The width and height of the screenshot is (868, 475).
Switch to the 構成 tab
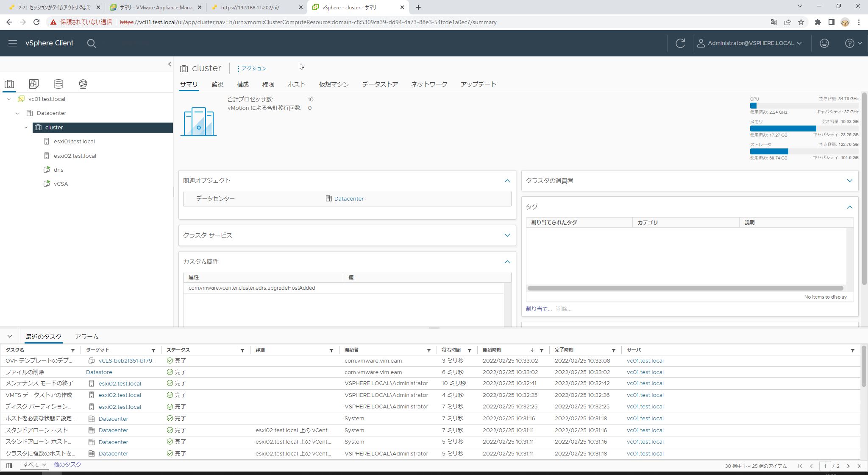[x=243, y=84]
